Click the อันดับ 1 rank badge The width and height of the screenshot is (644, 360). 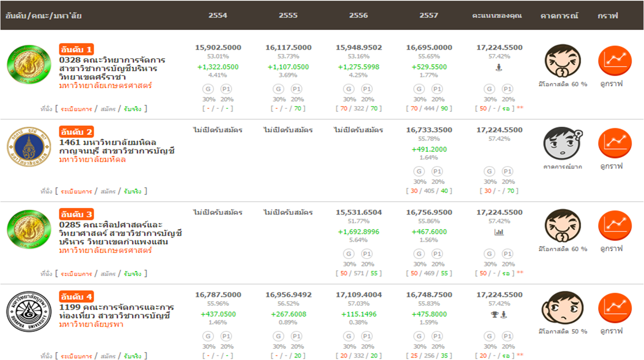click(x=77, y=49)
